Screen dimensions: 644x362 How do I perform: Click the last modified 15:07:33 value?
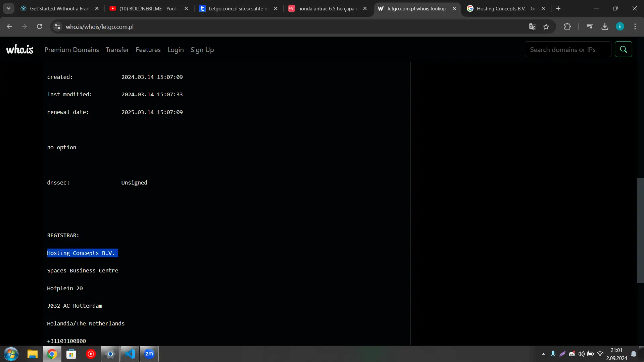coord(152,94)
